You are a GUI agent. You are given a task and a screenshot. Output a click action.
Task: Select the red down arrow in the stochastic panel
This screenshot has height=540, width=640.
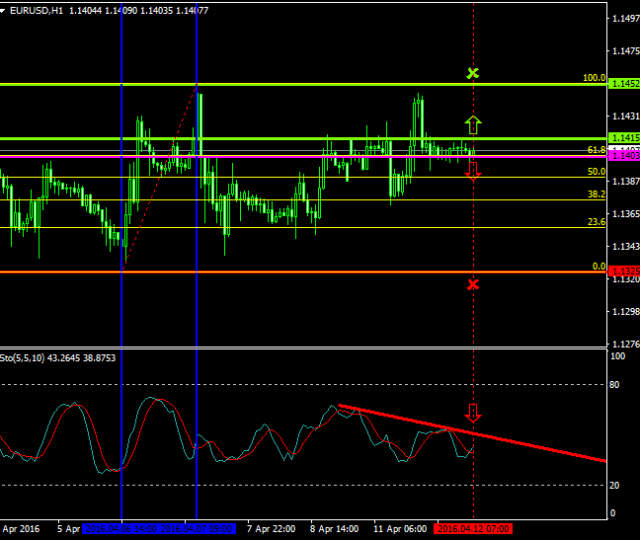pyautogui.click(x=473, y=412)
